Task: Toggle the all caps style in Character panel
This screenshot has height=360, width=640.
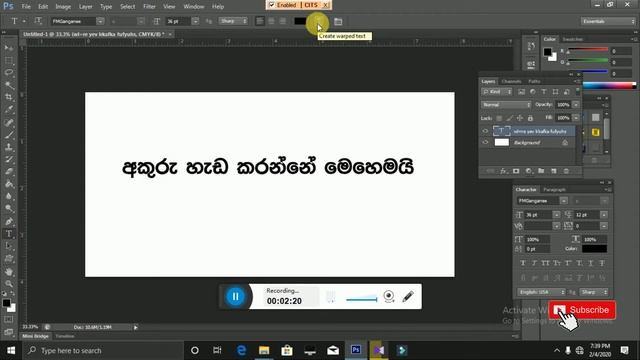Action: 545,263
